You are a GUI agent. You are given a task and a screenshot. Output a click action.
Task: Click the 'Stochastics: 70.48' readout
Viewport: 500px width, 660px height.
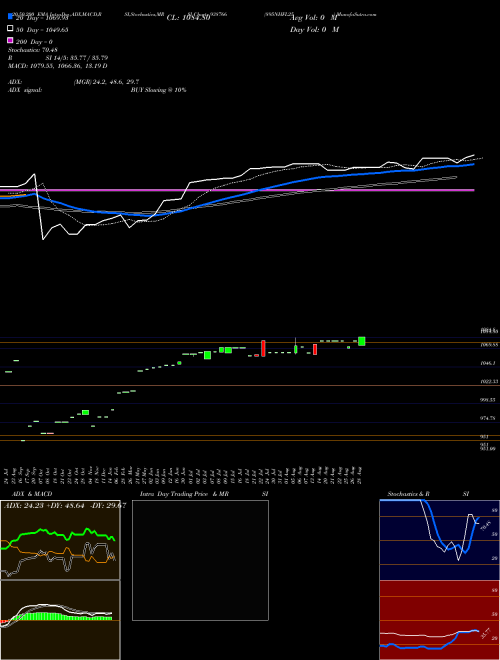pyautogui.click(x=32, y=50)
